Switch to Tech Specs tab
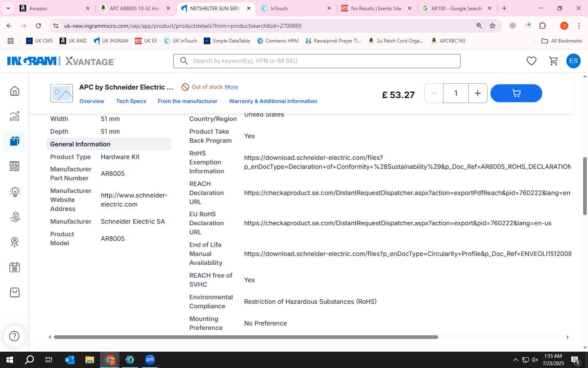Viewport: 588px width, 368px height. (x=131, y=101)
